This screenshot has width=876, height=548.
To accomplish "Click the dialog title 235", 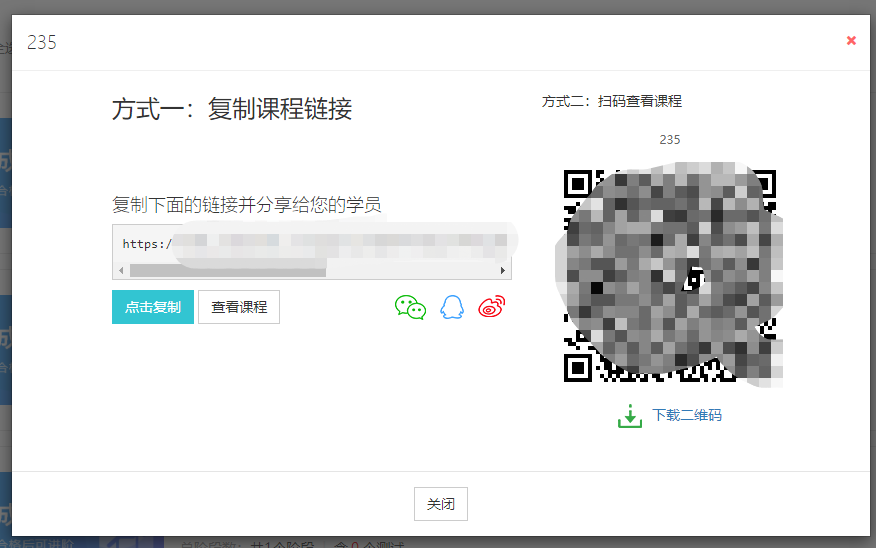I will (x=42, y=42).
